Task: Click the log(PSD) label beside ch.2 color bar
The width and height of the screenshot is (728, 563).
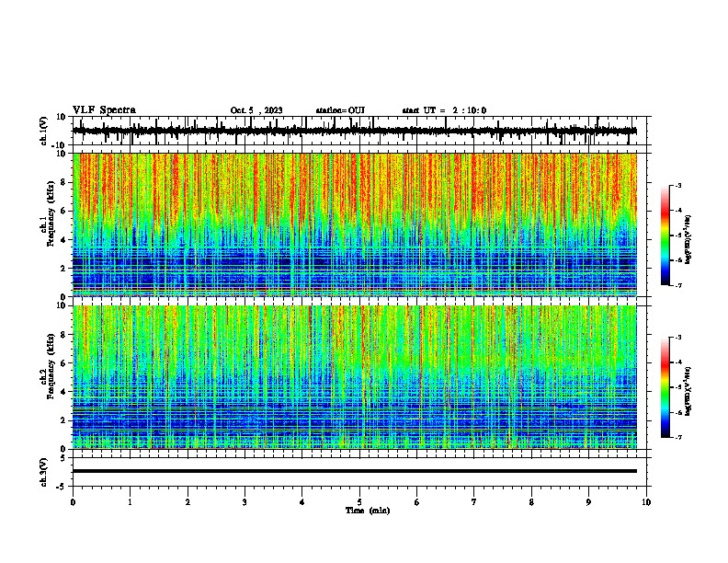Action: (688, 391)
